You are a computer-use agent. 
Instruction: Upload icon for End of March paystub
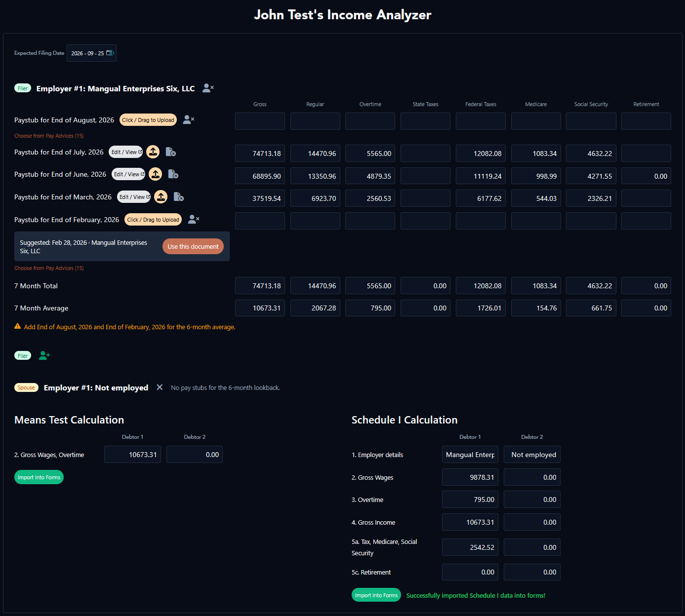tap(161, 197)
